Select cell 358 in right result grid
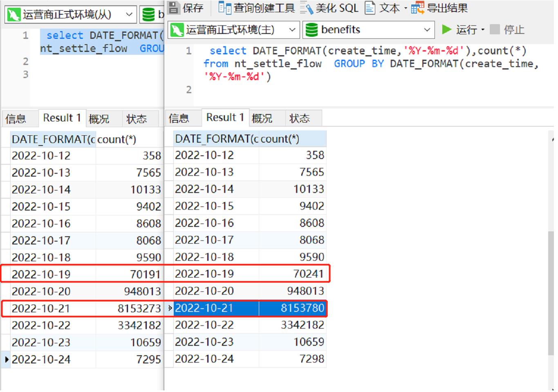 click(293, 155)
